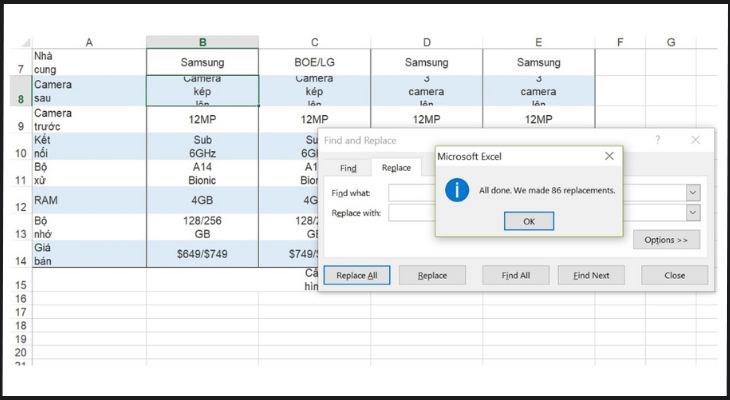Viewport: 730px width, 400px height.
Task: Click the help question mark in Find and Replace
Action: point(657,141)
